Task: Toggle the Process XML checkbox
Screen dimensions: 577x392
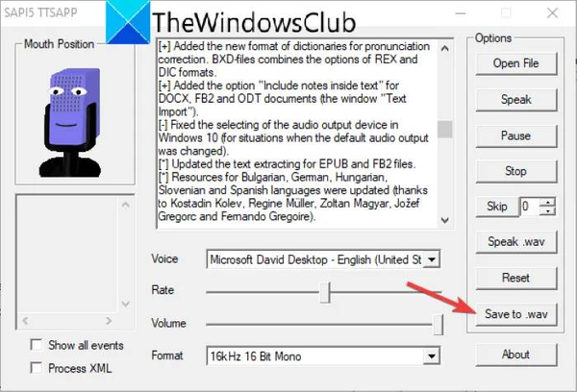Action: click(37, 368)
